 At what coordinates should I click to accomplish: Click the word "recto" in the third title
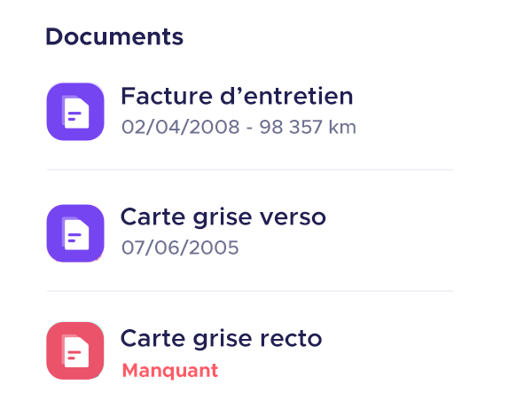tap(293, 338)
